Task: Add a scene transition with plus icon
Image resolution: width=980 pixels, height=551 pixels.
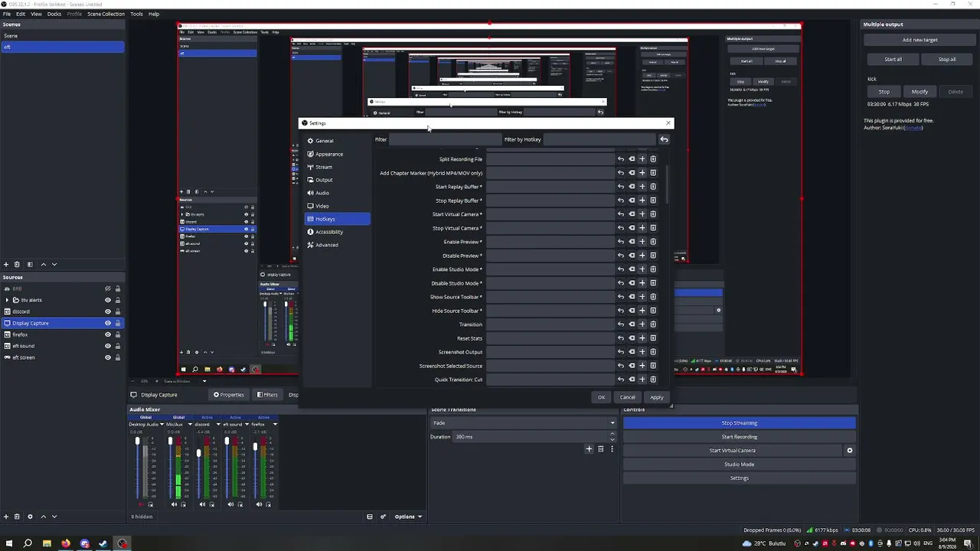Action: click(589, 449)
